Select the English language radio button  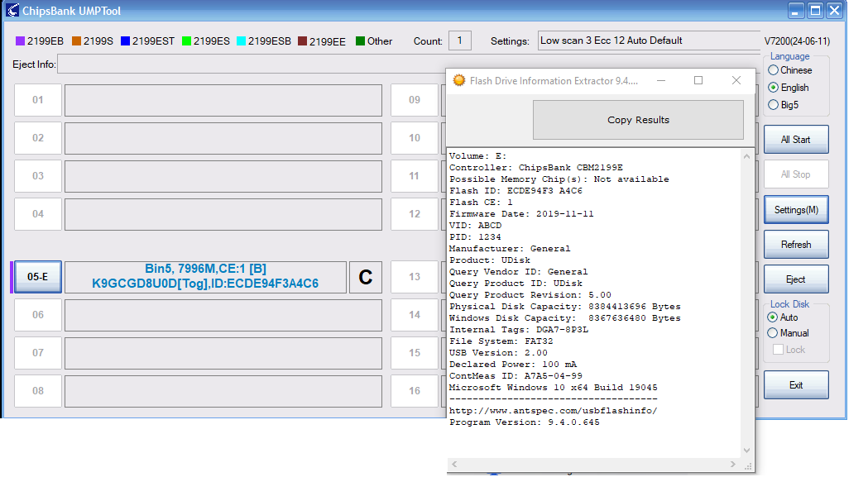tap(774, 88)
